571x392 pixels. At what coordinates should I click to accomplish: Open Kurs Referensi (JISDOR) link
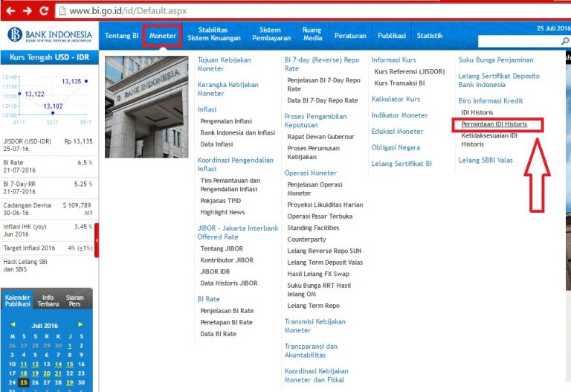pyautogui.click(x=410, y=71)
